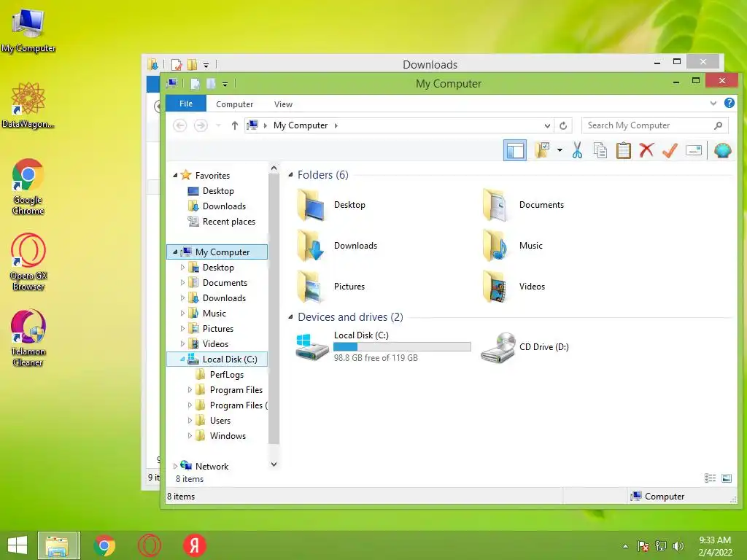Collapse the Folders (6) group header
The height and width of the screenshot is (560, 747).
[x=290, y=175]
